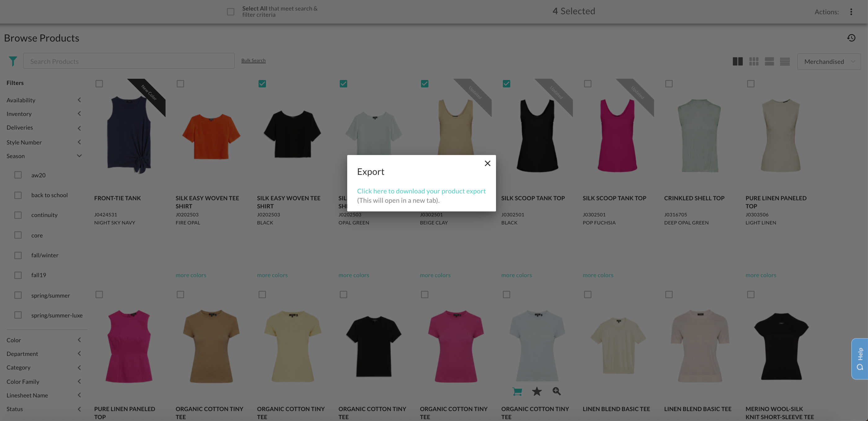The image size is (868, 421).
Task: Click the CRINKLED SHELL TOP title
Action: pos(694,198)
